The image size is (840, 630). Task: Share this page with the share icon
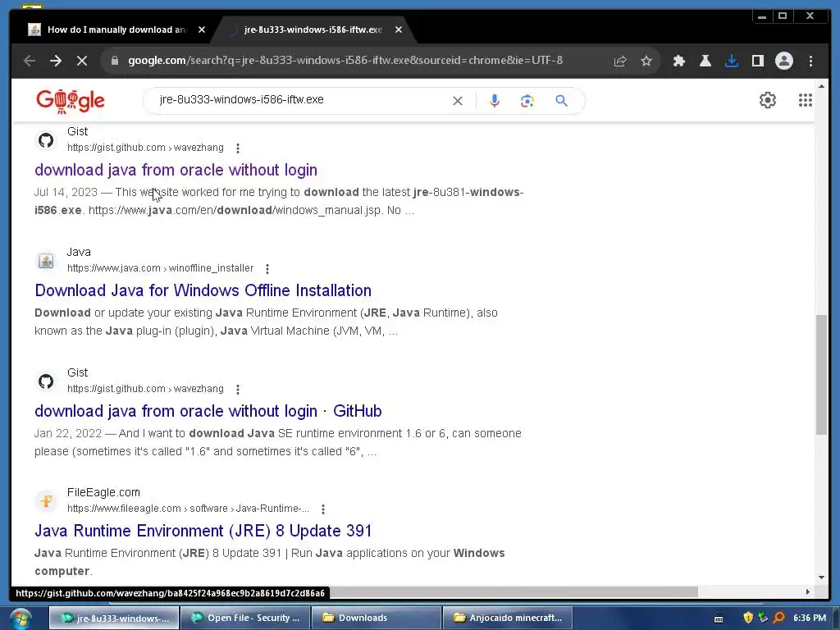620,61
